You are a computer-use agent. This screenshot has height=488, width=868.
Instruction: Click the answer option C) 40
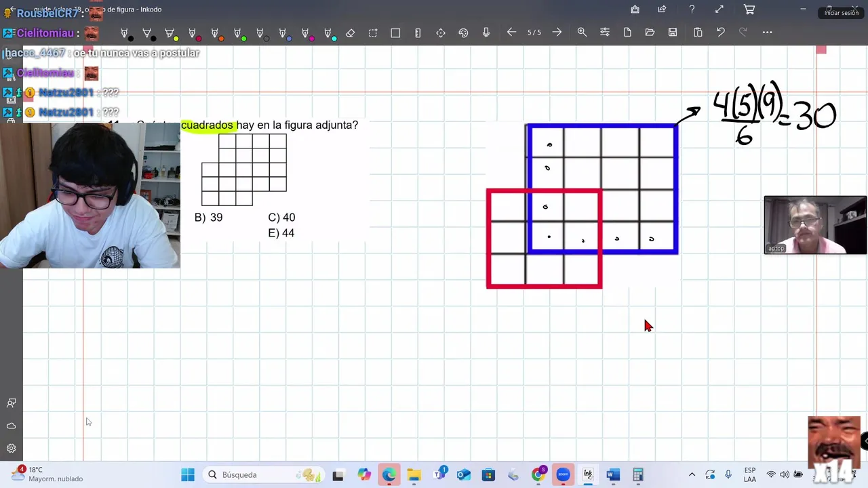(281, 218)
